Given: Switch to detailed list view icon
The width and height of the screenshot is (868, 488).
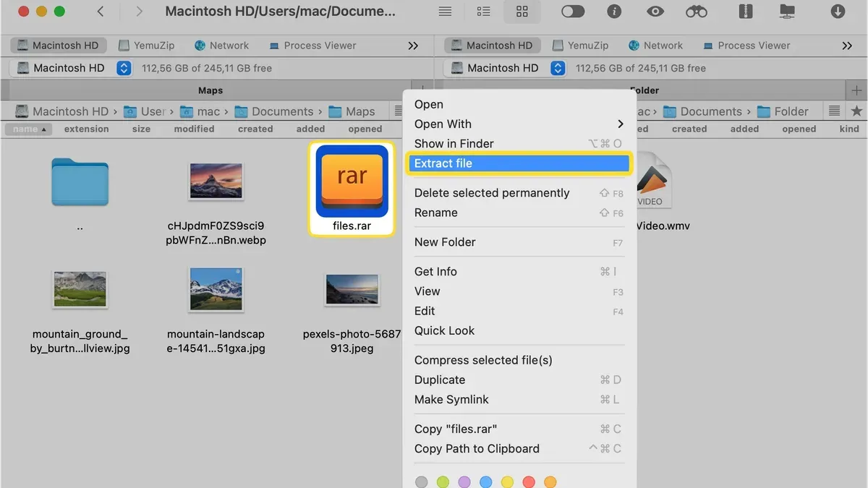Looking at the screenshot, I should tap(484, 12).
